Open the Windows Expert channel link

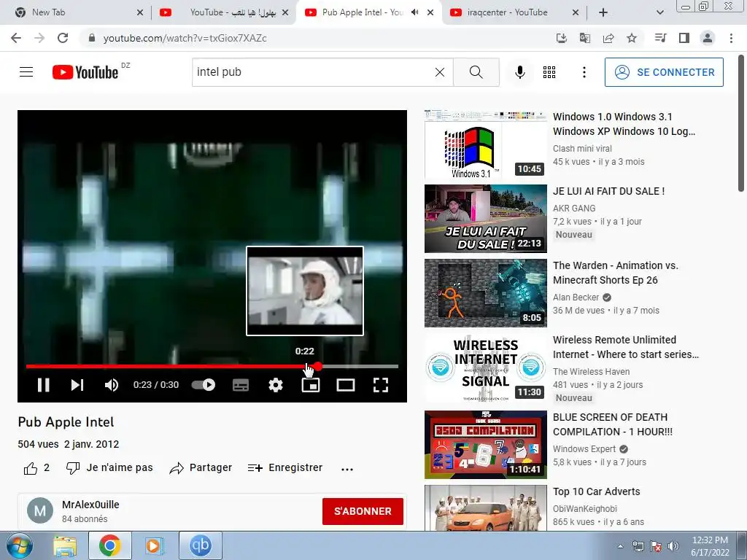(584, 449)
